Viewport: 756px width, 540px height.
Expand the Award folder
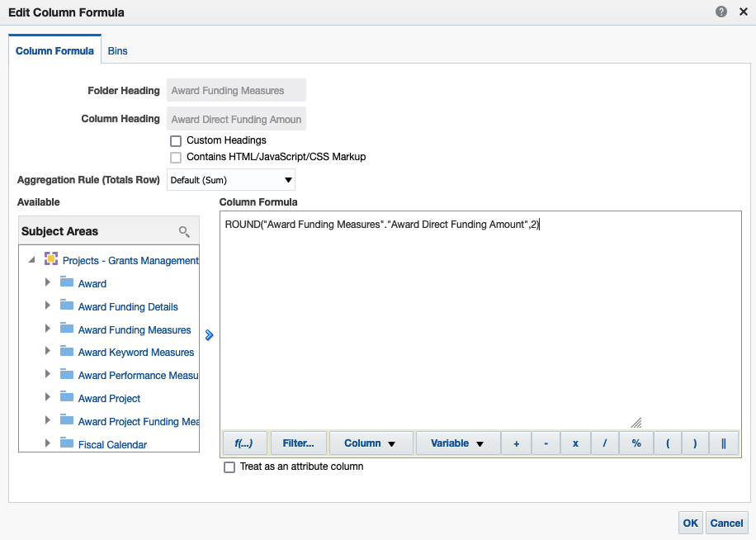pos(47,282)
